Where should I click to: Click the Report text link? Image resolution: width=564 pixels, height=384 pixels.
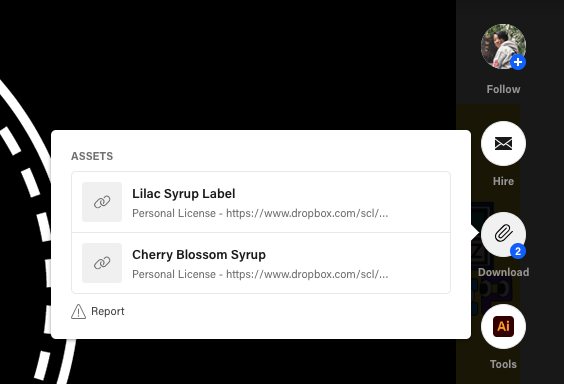pyautogui.click(x=108, y=311)
